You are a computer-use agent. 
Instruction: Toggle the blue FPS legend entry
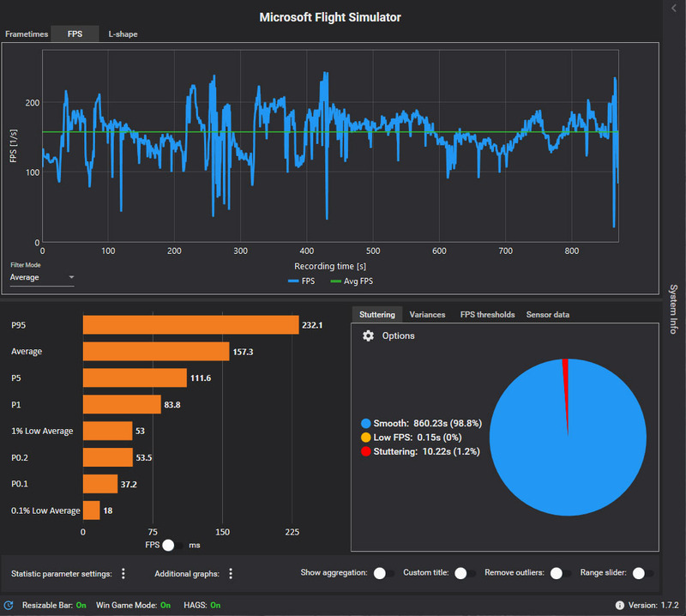click(302, 281)
